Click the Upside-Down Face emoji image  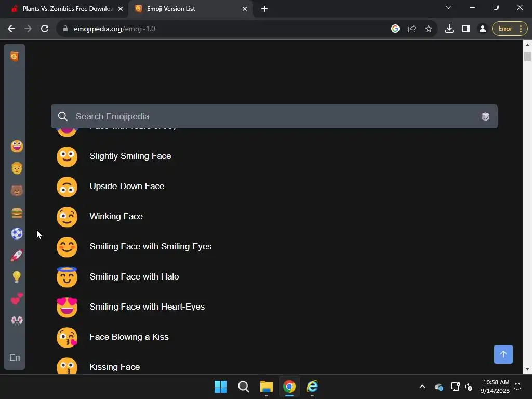67,187
